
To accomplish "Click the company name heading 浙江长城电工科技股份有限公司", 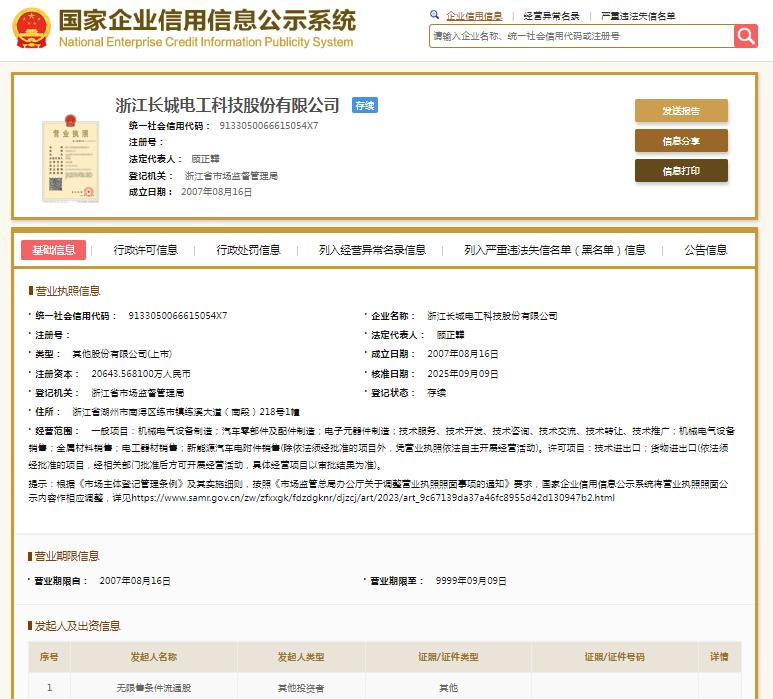I will coord(227,105).
